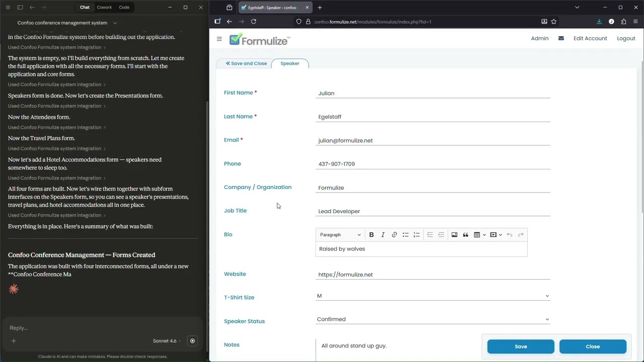
Task: Open the Admin link
Action: point(539,38)
